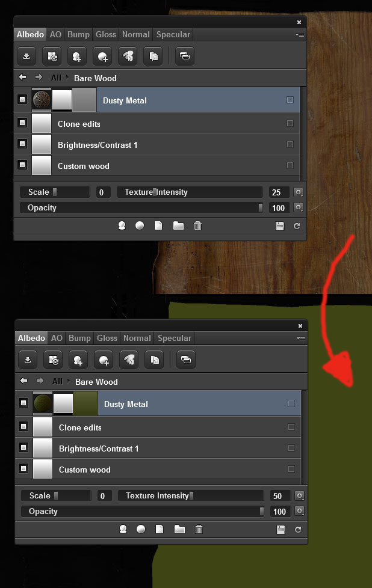Click the Scale value field showing 0 in the wood-background panel
Image resolution: width=372 pixels, height=588 pixels.
coord(103,192)
